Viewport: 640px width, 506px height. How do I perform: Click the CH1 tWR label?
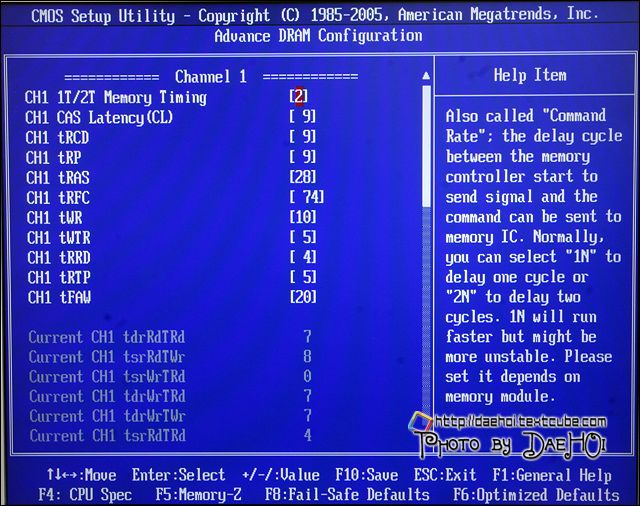point(54,217)
